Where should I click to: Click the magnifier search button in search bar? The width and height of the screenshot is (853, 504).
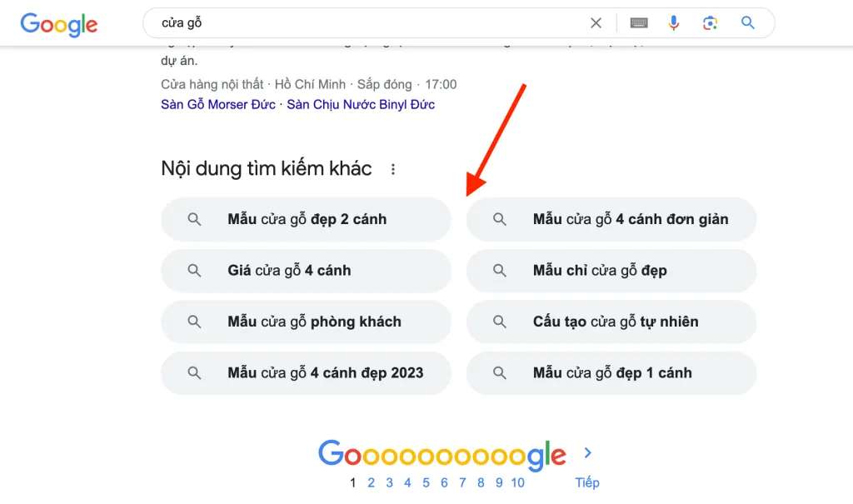tap(748, 22)
